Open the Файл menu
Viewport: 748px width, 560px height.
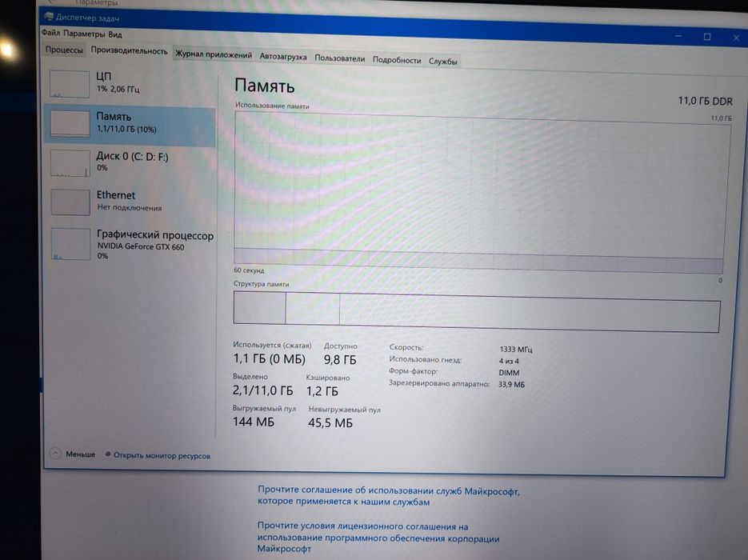[x=50, y=33]
